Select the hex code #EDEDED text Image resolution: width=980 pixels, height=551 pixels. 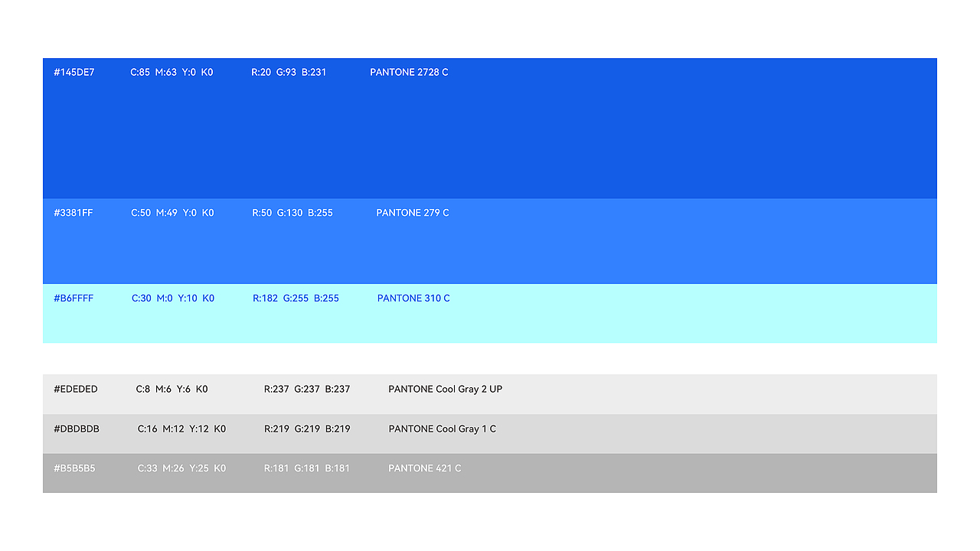pos(76,390)
